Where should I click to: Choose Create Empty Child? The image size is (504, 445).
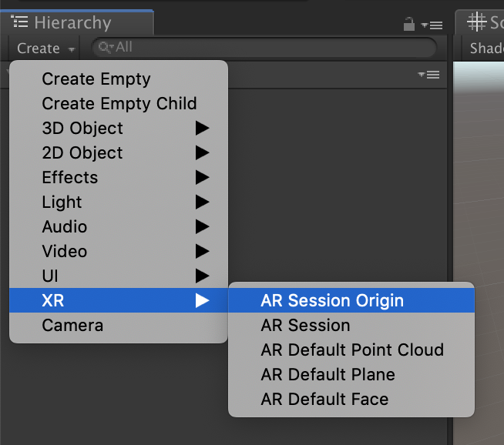(x=119, y=103)
